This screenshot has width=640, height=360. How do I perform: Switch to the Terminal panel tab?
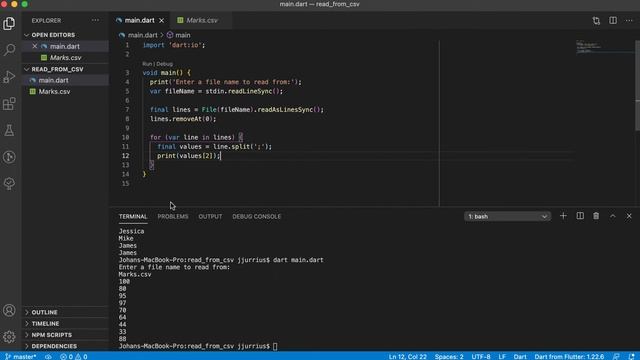[133, 216]
